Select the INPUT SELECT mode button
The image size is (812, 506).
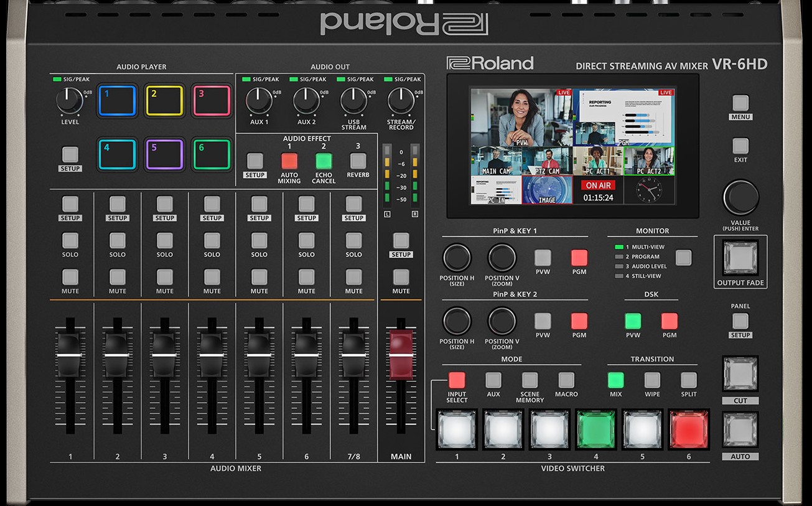pos(457,380)
